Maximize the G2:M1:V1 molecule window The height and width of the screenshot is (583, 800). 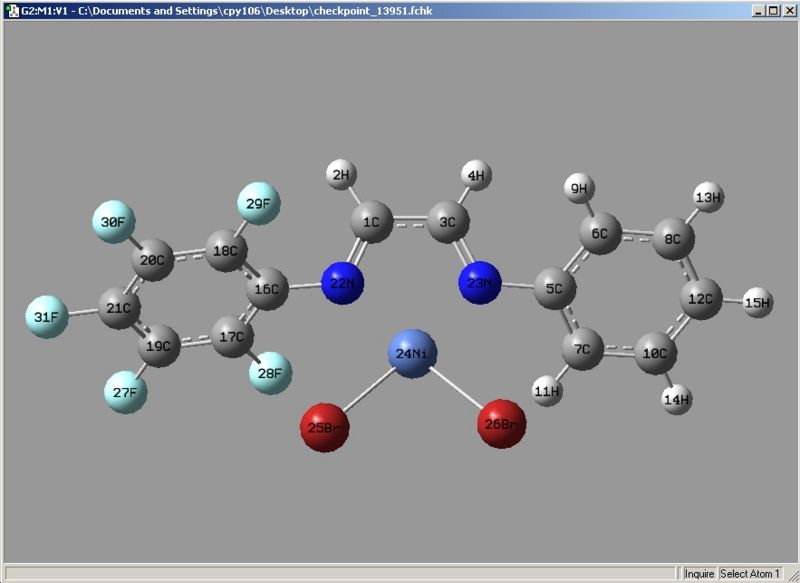pyautogui.click(x=772, y=9)
